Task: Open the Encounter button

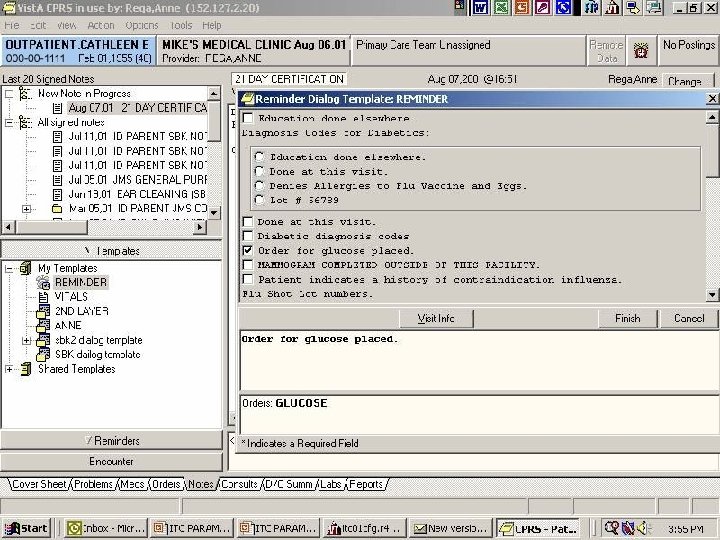Action: point(111,461)
